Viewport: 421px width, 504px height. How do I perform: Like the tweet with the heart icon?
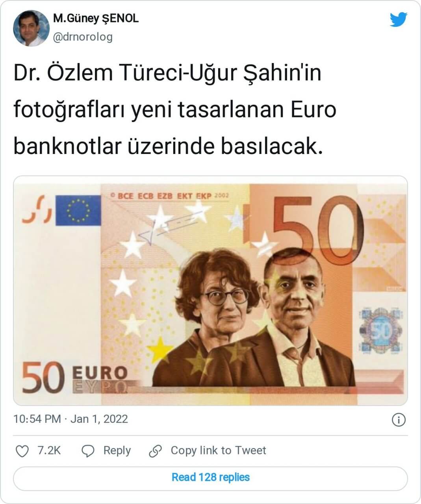click(21, 451)
